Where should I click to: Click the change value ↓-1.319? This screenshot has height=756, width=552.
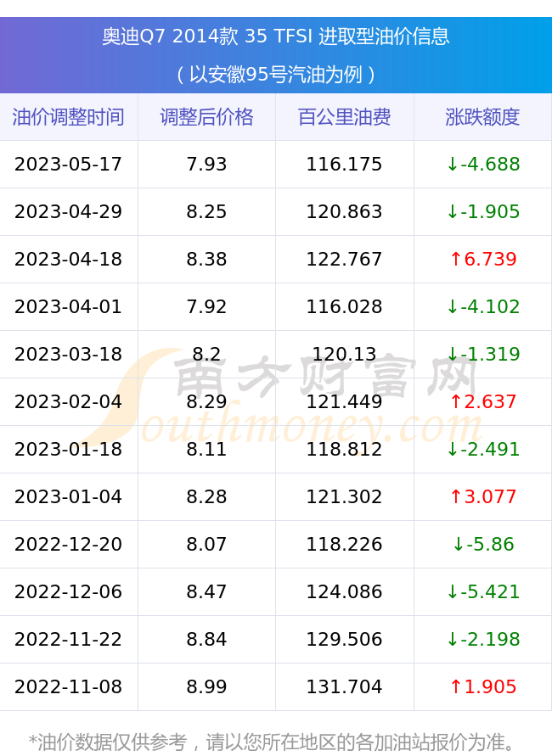pyautogui.click(x=483, y=354)
